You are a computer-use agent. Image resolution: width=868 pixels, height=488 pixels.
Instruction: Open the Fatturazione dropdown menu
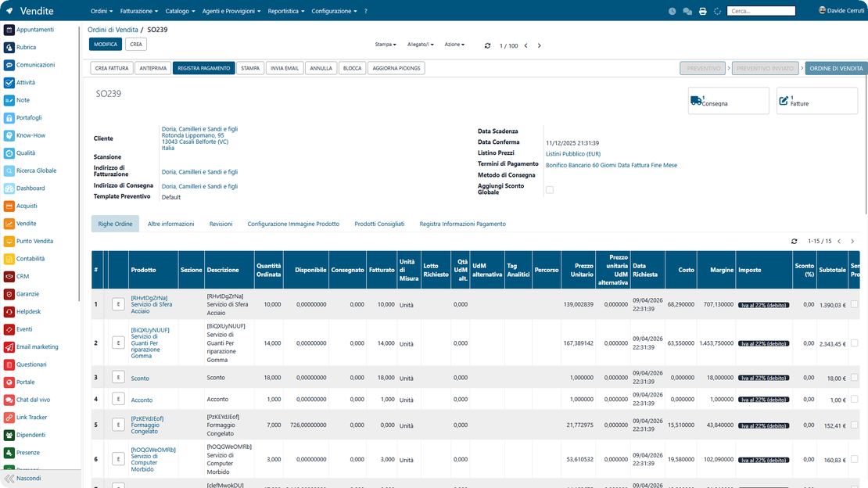(x=139, y=11)
